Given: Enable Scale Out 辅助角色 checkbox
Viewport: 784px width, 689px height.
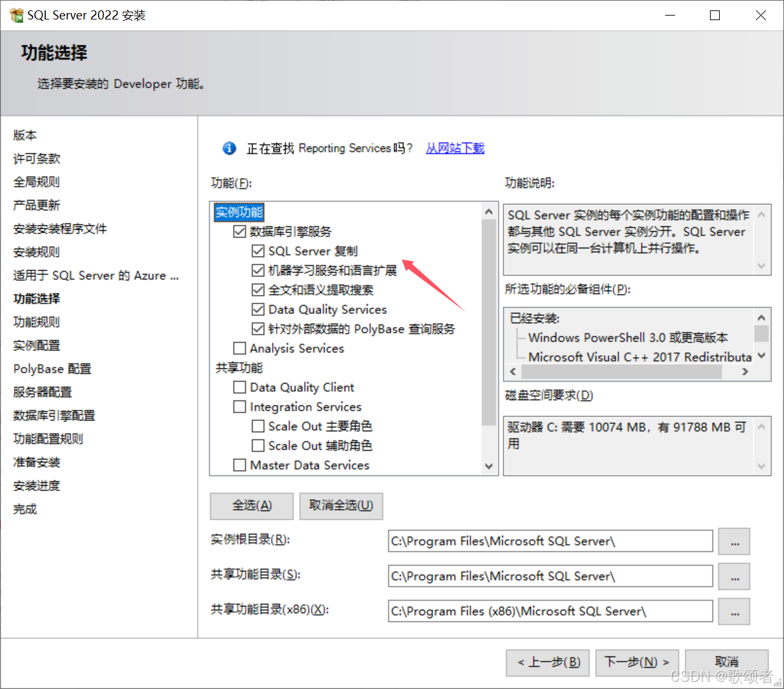Looking at the screenshot, I should point(258,446).
